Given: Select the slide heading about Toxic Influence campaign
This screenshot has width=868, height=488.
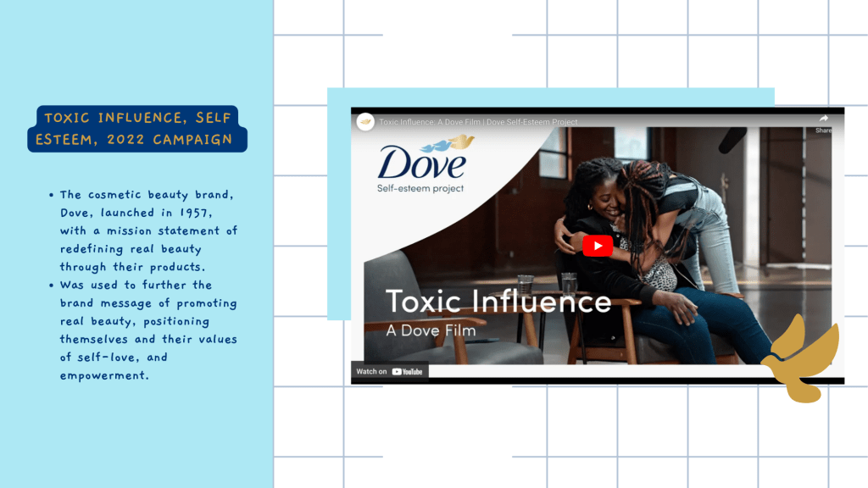Looking at the screenshot, I should pyautogui.click(x=137, y=129).
